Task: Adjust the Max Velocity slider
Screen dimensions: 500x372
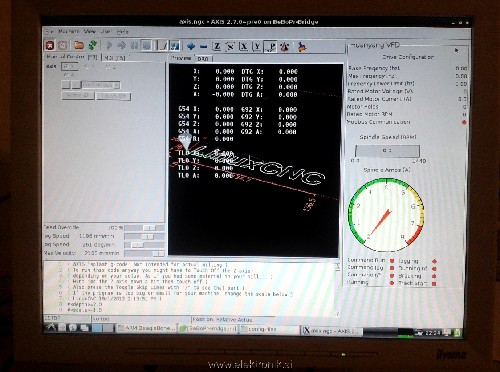Action: 145,253
